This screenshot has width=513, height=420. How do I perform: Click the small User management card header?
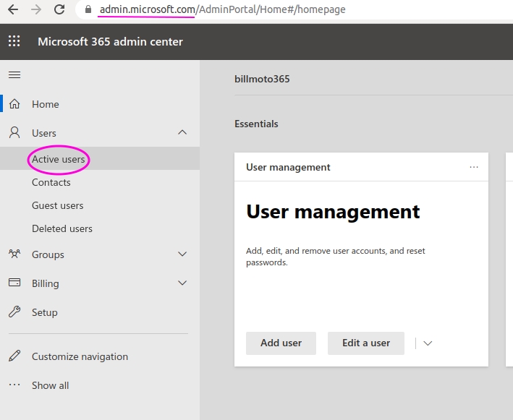click(x=288, y=167)
